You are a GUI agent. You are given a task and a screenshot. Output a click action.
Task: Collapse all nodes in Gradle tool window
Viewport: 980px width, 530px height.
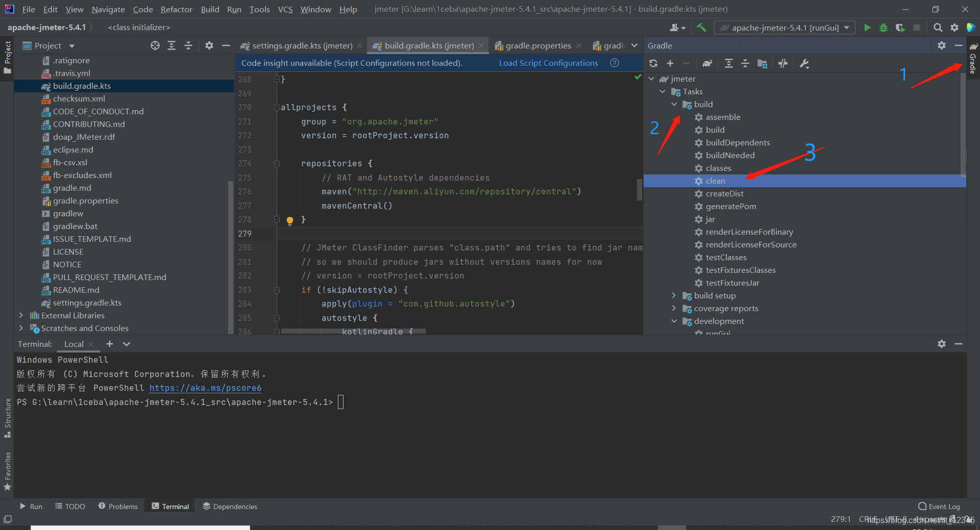pos(745,63)
